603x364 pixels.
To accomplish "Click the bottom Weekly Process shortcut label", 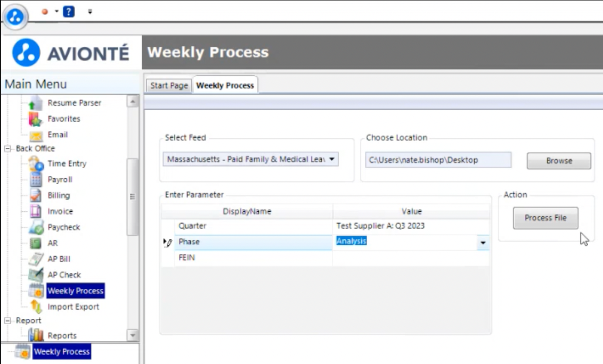I will pyautogui.click(x=62, y=351).
